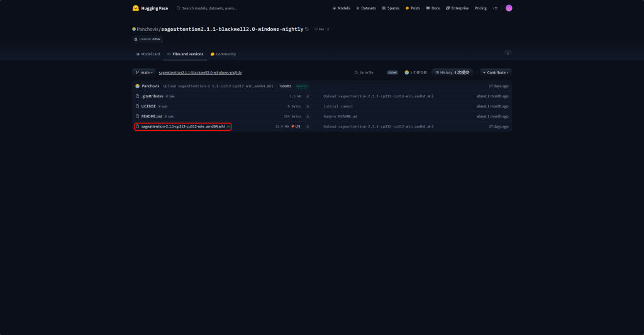Open the Contribute dropdown
This screenshot has height=335, width=644.
point(496,72)
